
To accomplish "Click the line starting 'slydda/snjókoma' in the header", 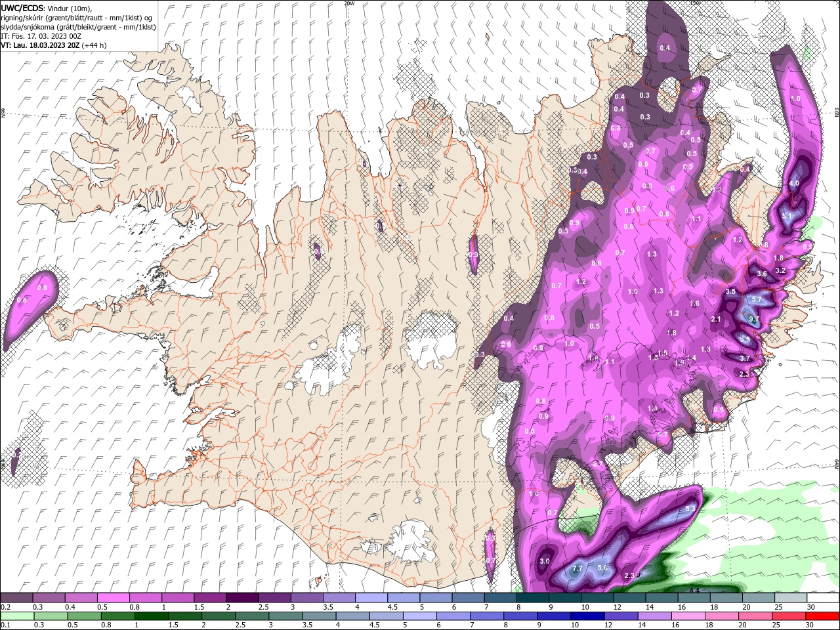I will coord(78,27).
